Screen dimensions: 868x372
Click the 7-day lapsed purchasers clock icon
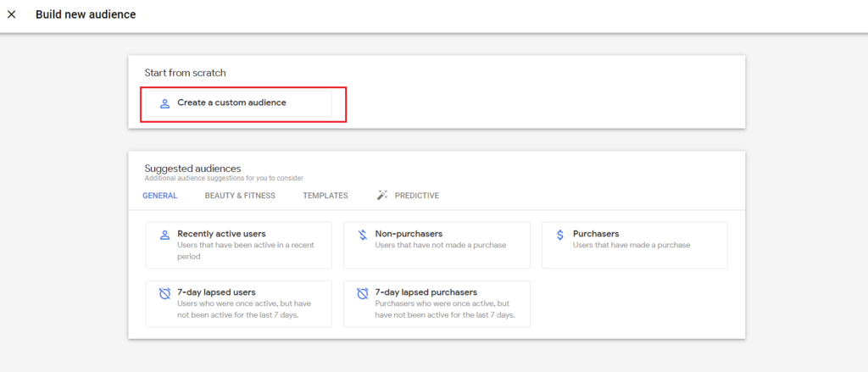click(363, 293)
